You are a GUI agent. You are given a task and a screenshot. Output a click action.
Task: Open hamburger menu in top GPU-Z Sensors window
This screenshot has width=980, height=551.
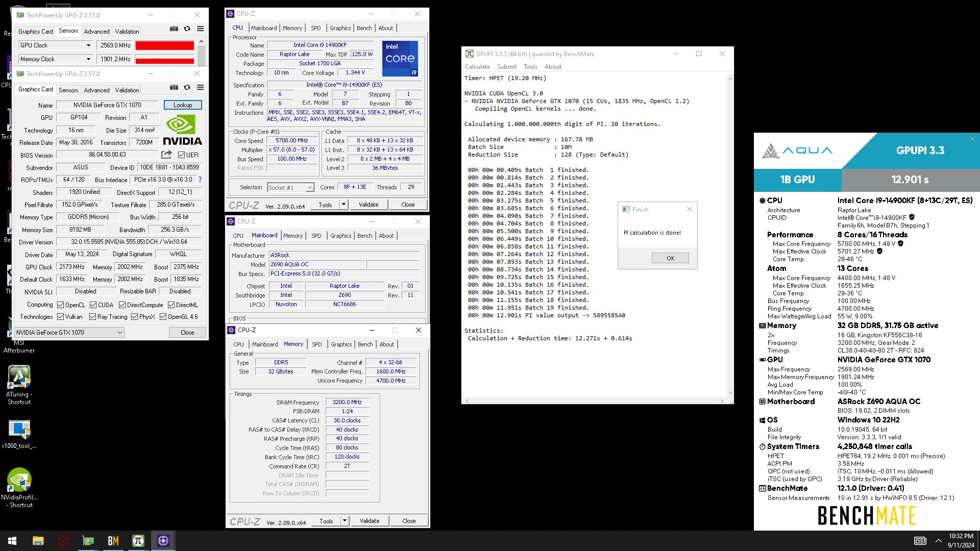click(x=201, y=29)
